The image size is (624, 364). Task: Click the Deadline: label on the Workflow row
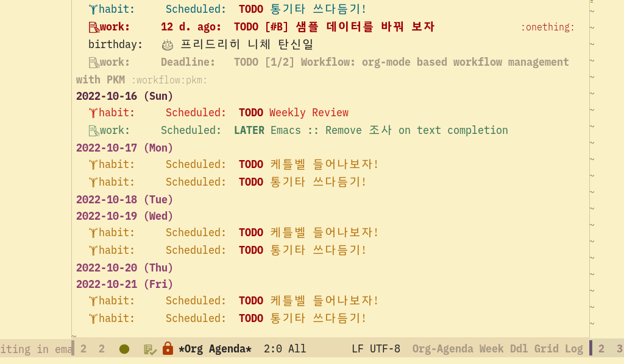click(188, 62)
